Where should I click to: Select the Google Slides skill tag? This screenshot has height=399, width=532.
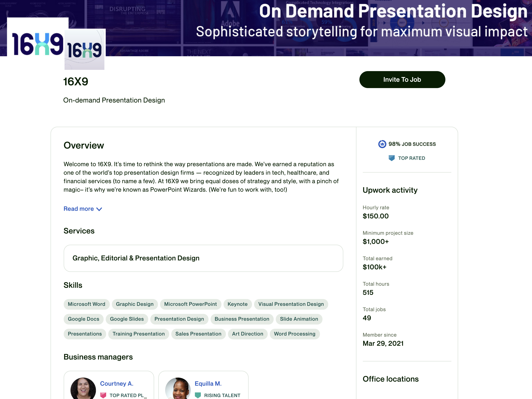[x=127, y=319]
